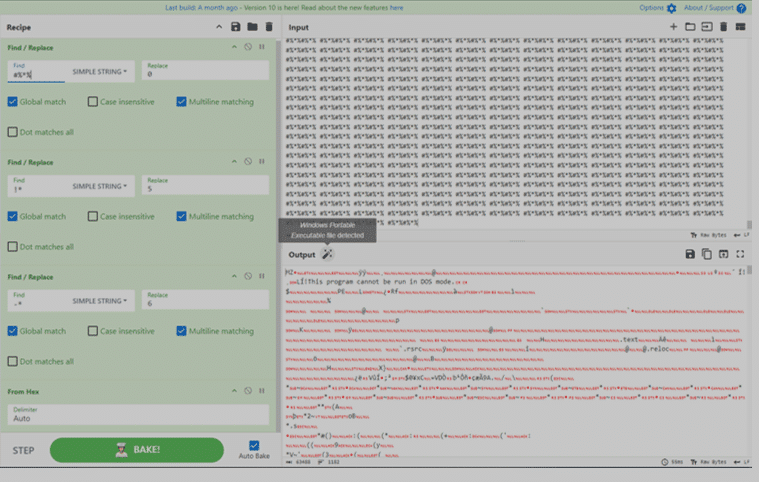Toggle Multiline matching in first Find / Replace
The width and height of the screenshot is (759, 482).
point(182,102)
